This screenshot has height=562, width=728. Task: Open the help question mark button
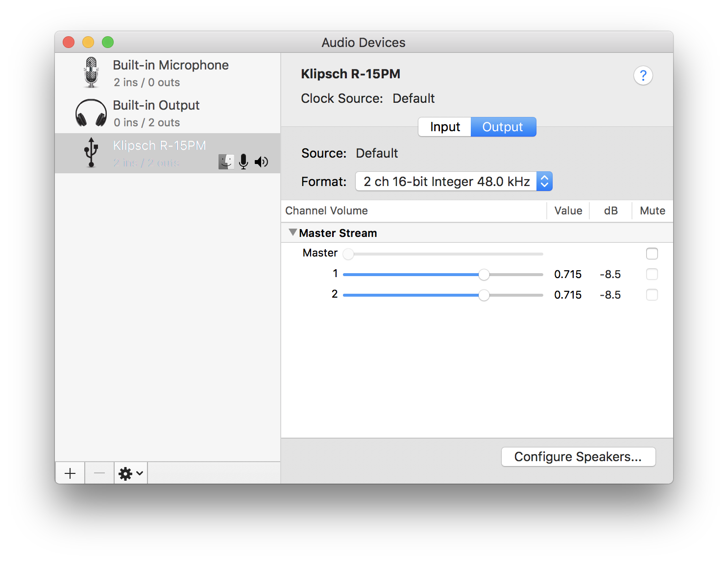tap(643, 75)
